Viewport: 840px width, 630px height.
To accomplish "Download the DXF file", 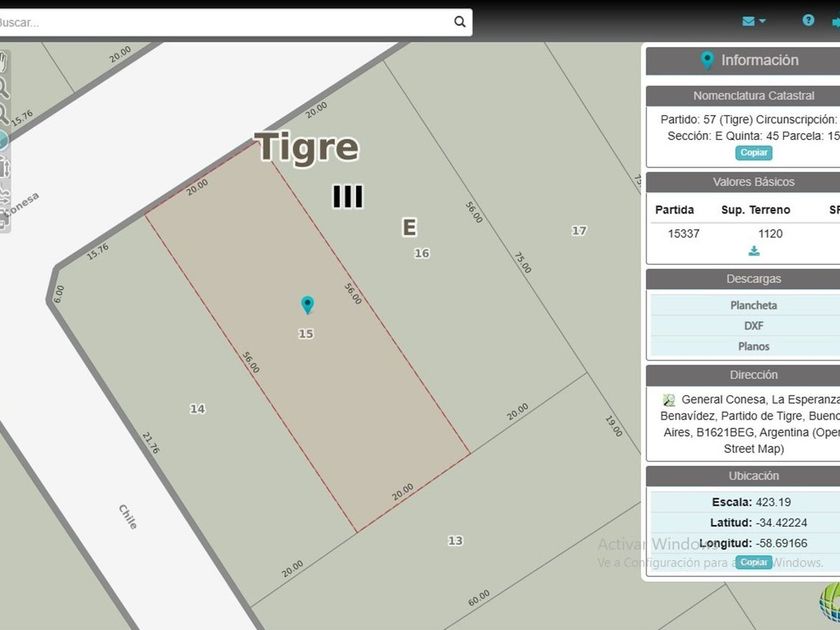I will click(x=753, y=326).
